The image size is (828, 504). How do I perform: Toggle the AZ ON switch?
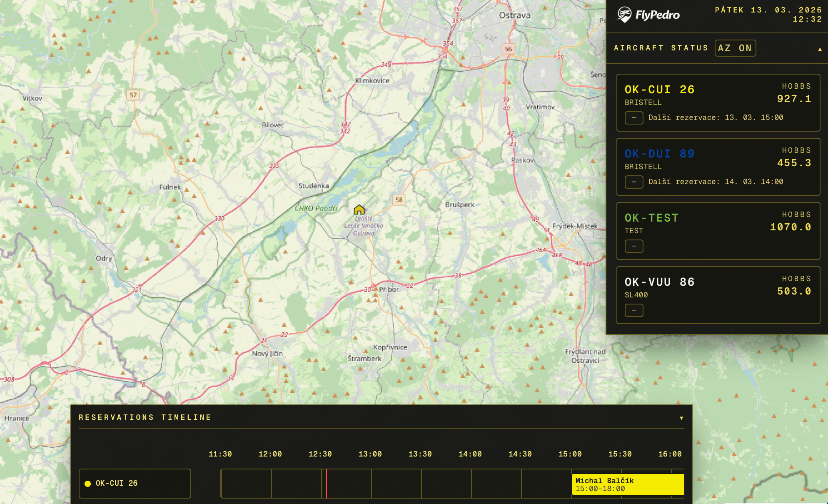coord(735,47)
